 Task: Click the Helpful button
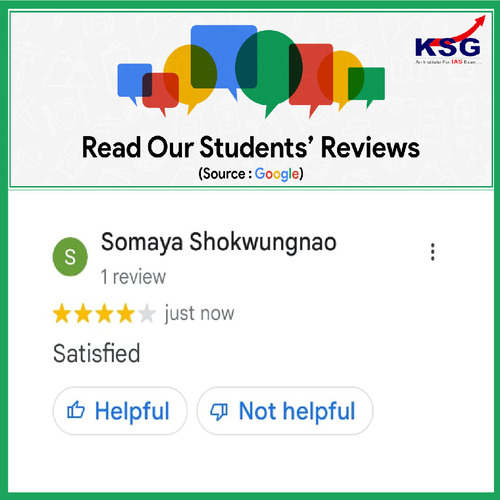(x=120, y=411)
